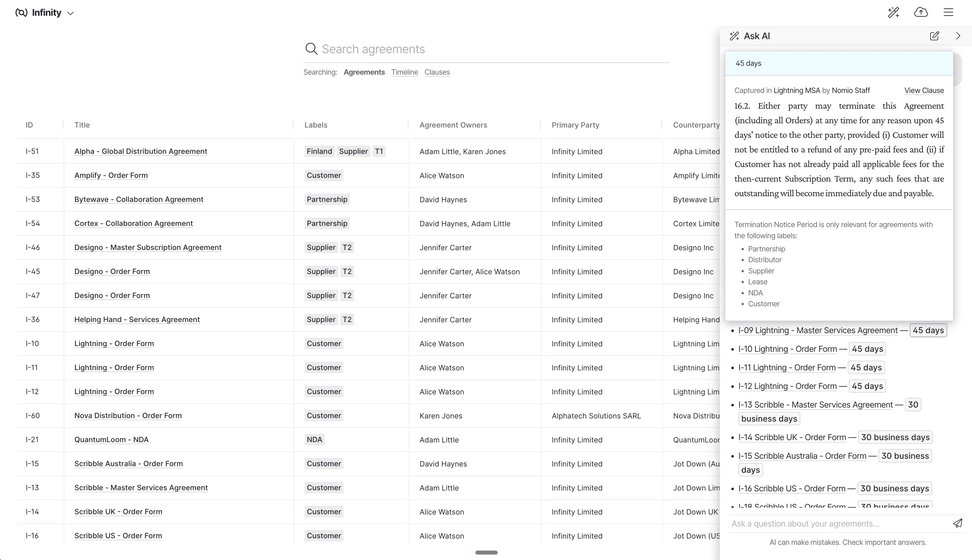The image size is (972, 560).
Task: Sort by the ID column header
Action: pyautogui.click(x=29, y=125)
